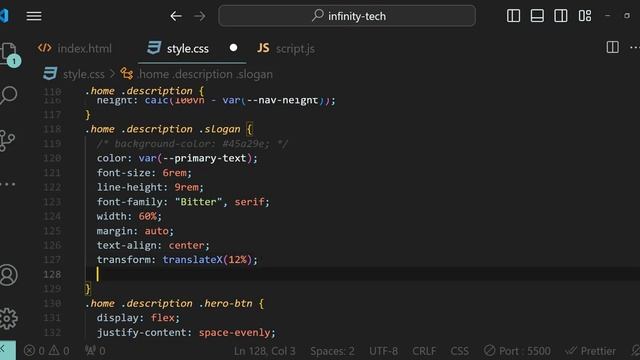Click the font-size 6rem value

[174, 173]
